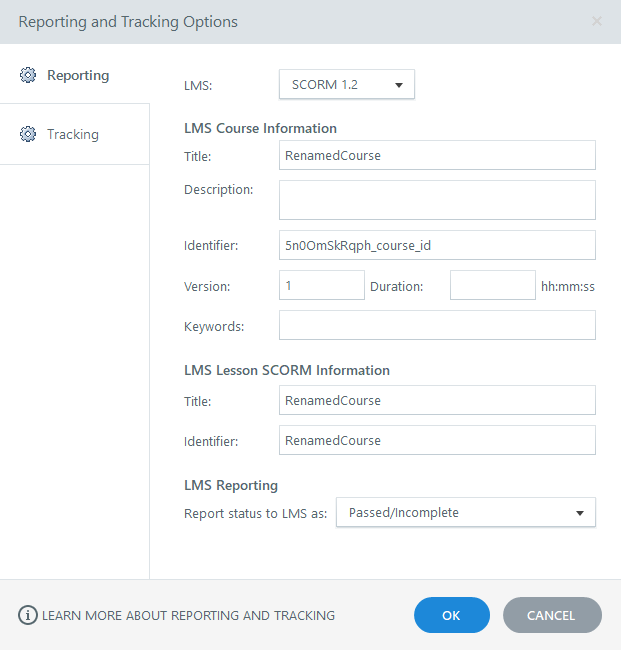Click the Cancel button

tap(552, 615)
